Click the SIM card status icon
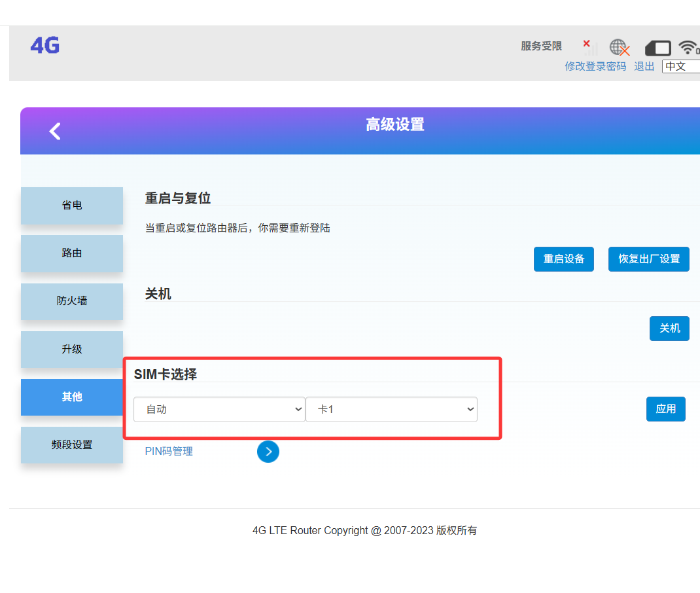Viewport: 700px width, 593px height. click(657, 48)
